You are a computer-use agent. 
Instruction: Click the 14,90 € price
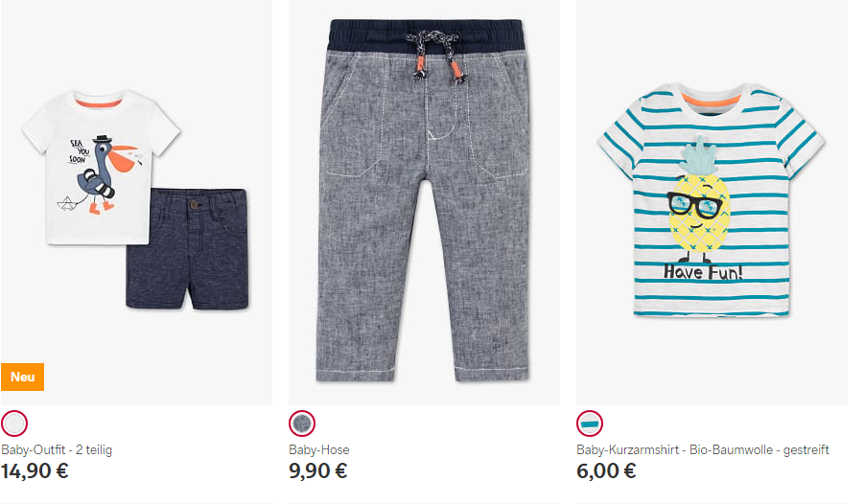[35, 471]
